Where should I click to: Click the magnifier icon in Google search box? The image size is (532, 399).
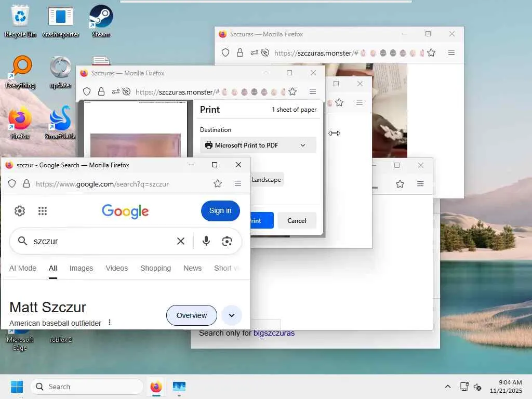click(22, 241)
